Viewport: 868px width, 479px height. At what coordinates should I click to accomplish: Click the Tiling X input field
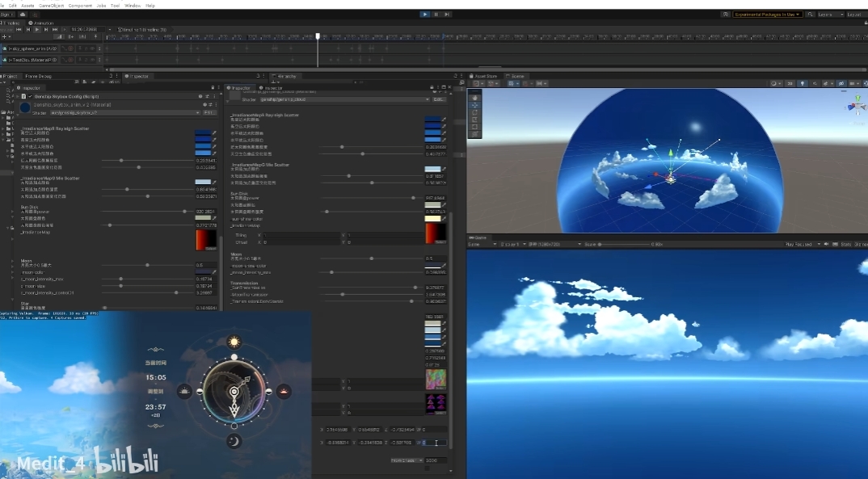(x=301, y=236)
